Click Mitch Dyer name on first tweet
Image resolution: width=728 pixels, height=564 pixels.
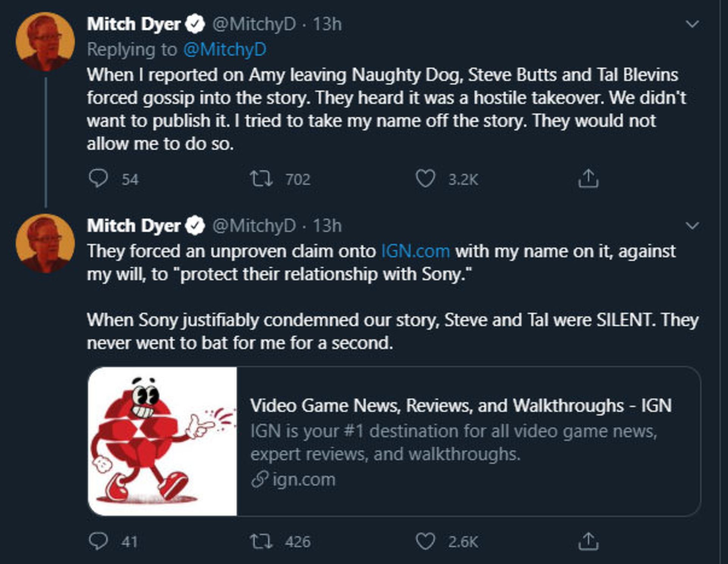[x=133, y=24]
